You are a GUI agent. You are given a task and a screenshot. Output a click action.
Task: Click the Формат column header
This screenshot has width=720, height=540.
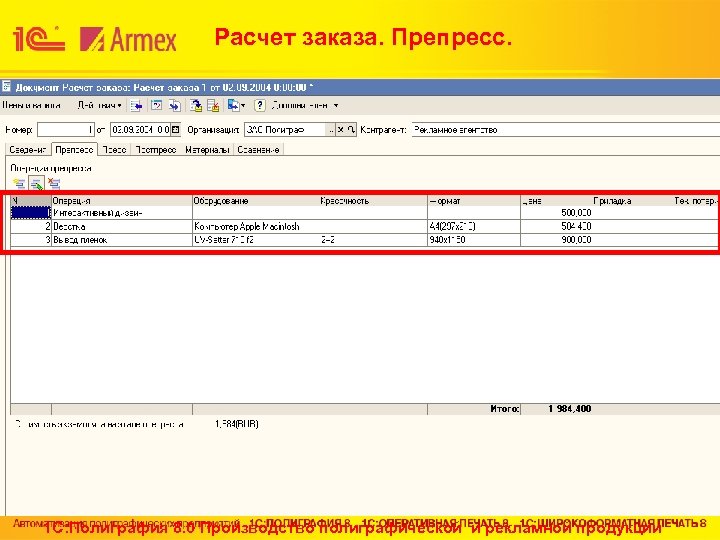[x=474, y=201]
